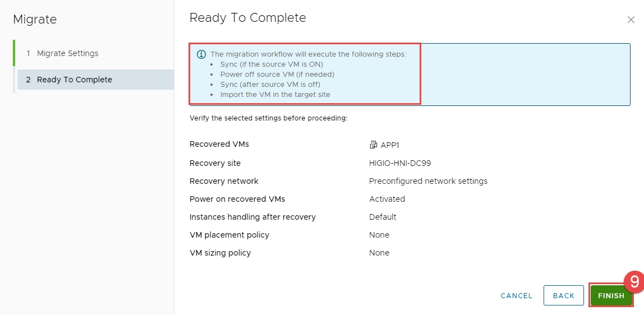Go back with the BACK button
Screen dimensions: 644x315
(x=564, y=296)
